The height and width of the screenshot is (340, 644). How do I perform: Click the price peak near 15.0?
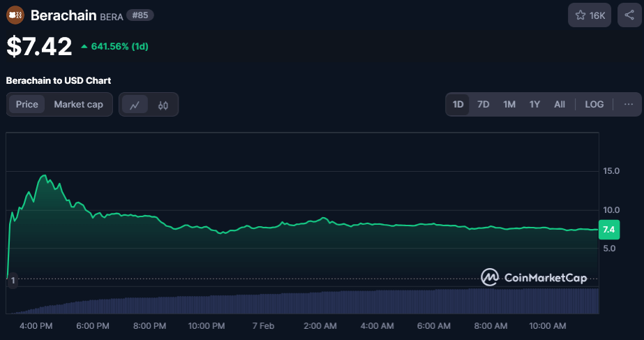click(45, 176)
